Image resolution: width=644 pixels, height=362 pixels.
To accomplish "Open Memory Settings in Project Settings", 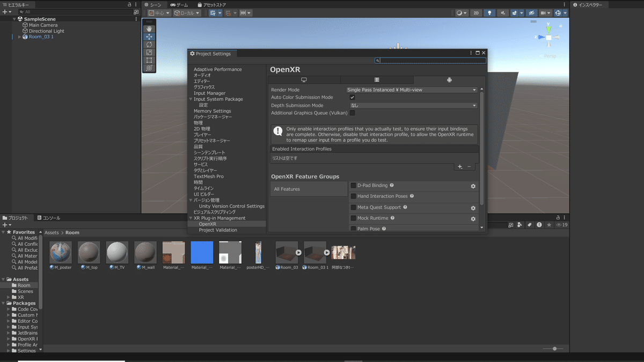I will 213,111.
